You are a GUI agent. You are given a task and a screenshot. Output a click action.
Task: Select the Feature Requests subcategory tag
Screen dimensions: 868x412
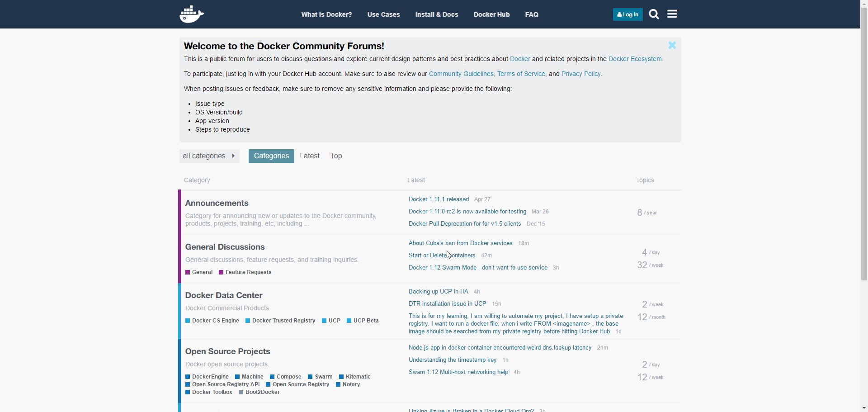[245, 272]
